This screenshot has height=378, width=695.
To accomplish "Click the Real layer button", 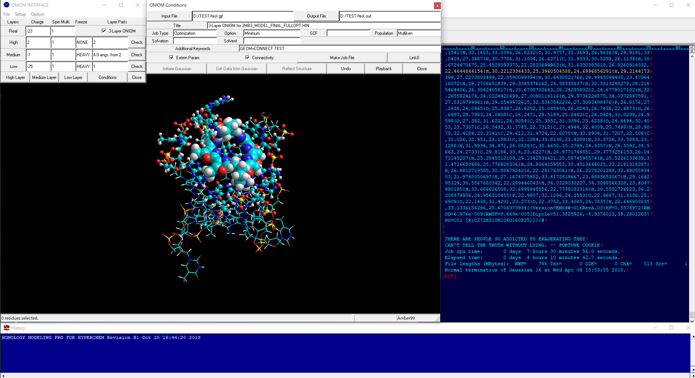I will [x=13, y=31].
